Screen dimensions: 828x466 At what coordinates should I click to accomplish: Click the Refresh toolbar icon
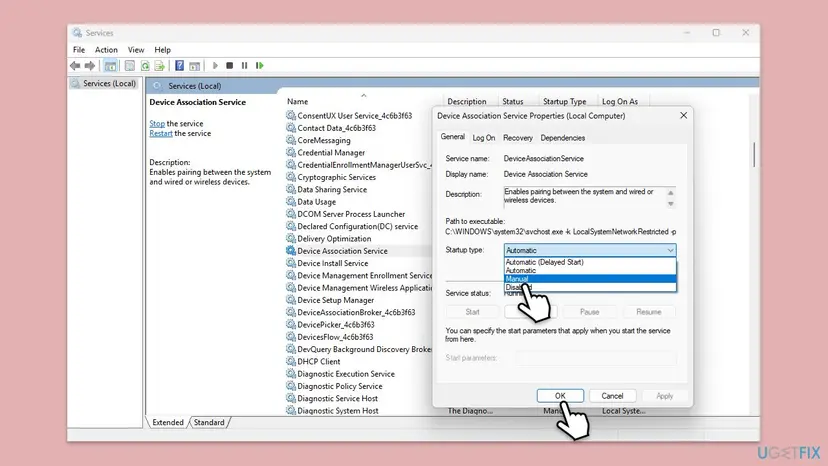(145, 66)
